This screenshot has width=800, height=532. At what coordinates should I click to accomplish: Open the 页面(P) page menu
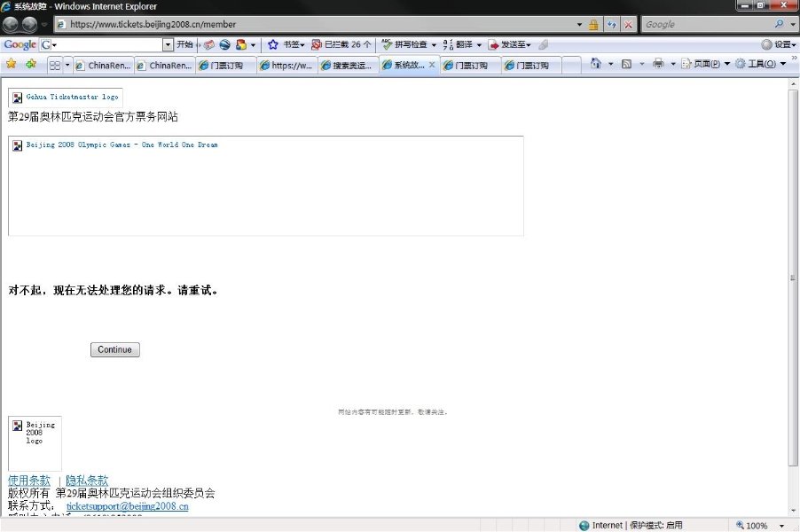706,64
